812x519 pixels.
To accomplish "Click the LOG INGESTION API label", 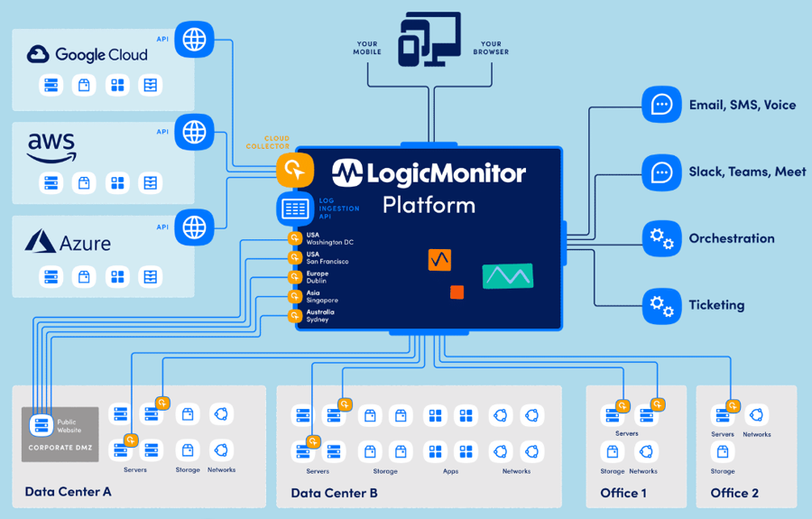I will click(338, 209).
